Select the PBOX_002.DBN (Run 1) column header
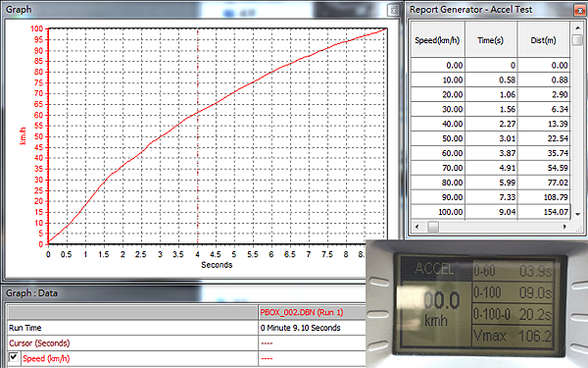588x368 pixels. (x=312, y=312)
